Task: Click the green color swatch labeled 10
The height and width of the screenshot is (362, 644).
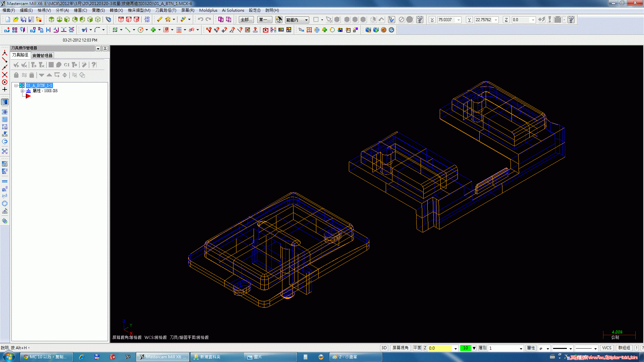Action: 465,348
